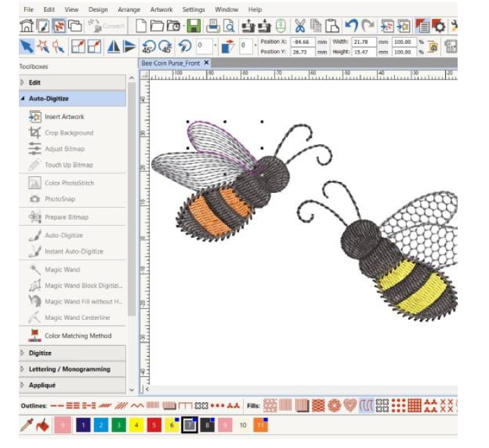
Task: Choose the Select Object arrow tool
Action: (26, 47)
